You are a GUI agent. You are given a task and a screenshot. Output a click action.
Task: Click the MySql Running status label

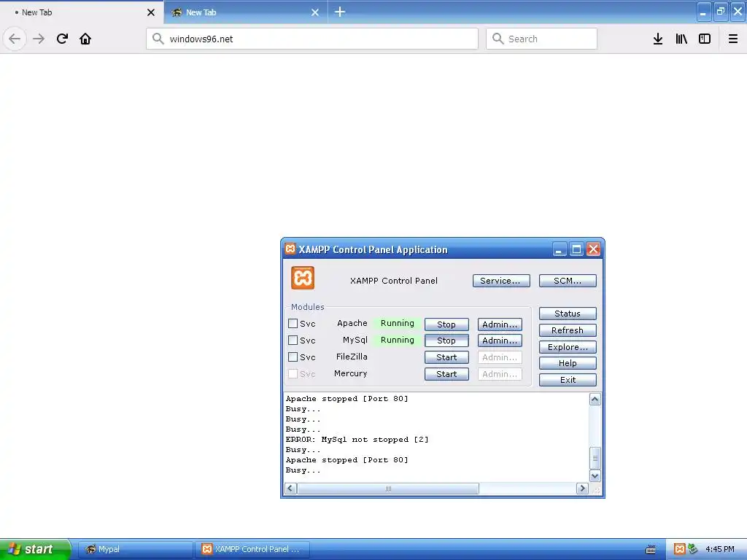[398, 340]
